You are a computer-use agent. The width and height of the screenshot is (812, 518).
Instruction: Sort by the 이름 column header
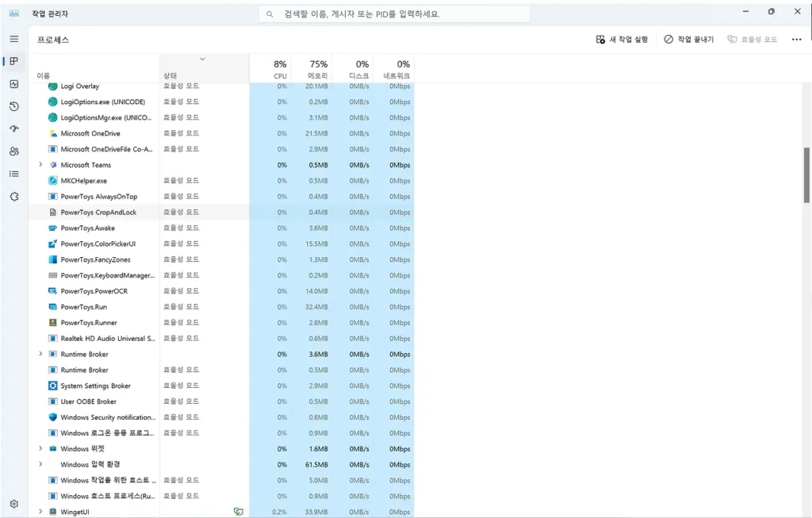(x=94, y=68)
